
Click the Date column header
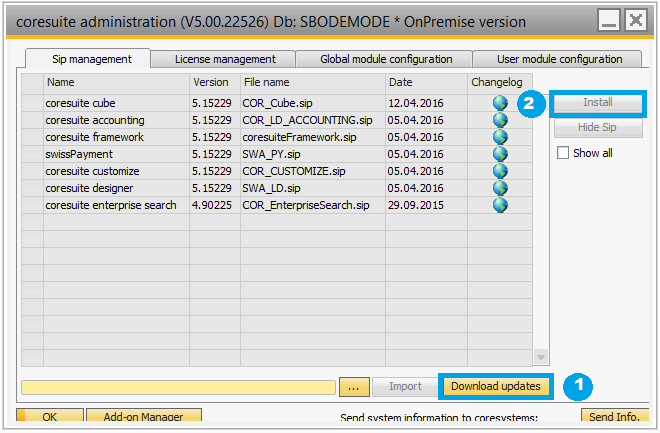[x=426, y=82]
